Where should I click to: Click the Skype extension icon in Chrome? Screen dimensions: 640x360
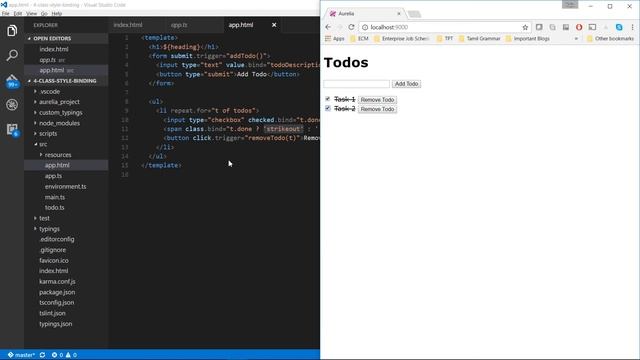pos(619,27)
